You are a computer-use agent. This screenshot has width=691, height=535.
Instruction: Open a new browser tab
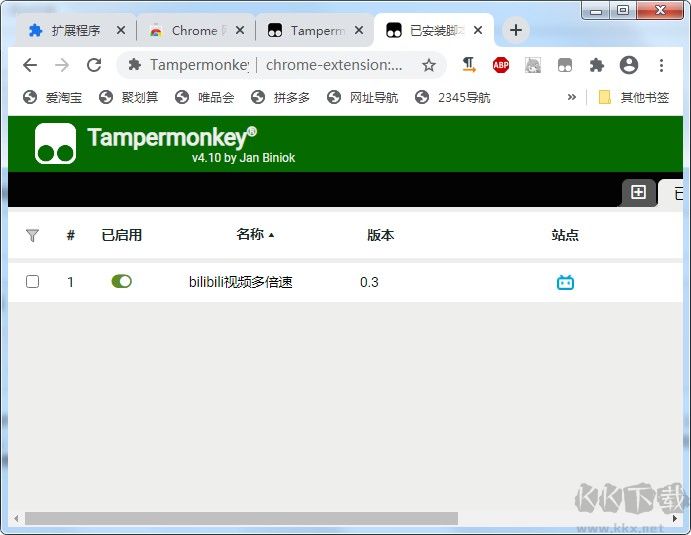point(516,30)
